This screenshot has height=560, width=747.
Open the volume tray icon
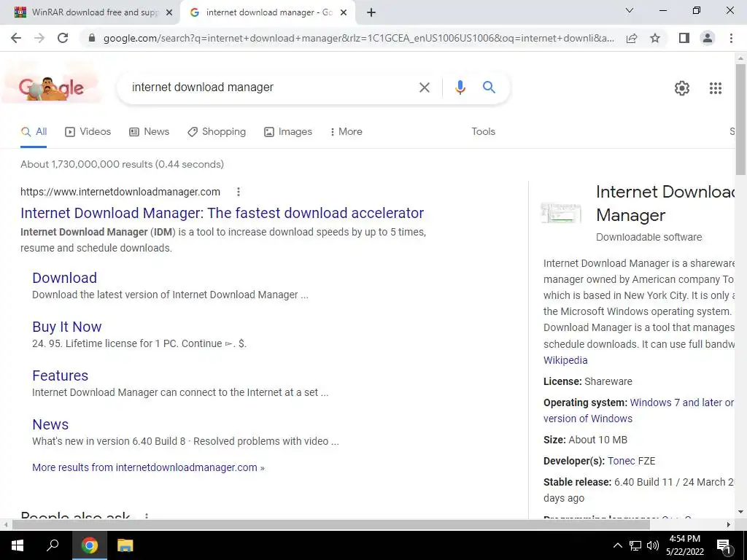[653, 545]
